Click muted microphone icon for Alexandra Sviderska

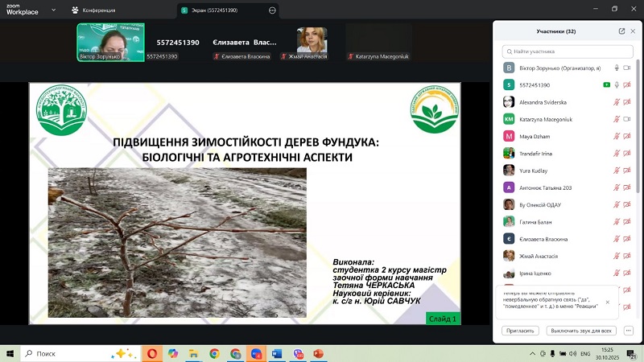617,102
